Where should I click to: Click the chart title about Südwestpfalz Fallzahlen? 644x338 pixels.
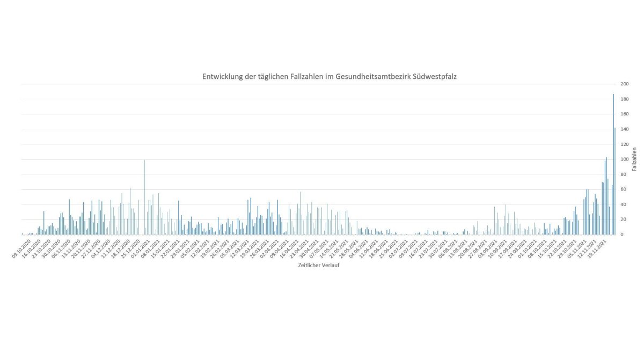click(x=330, y=77)
